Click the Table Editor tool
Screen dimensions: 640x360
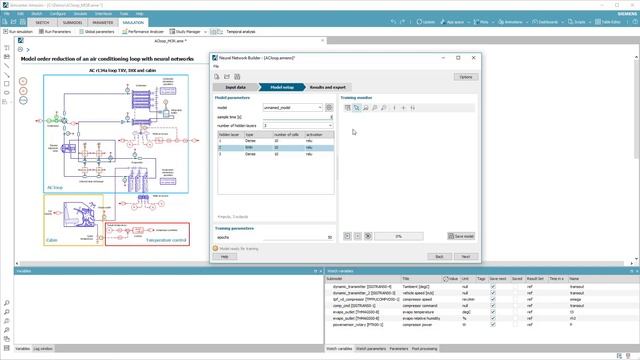tap(608, 22)
